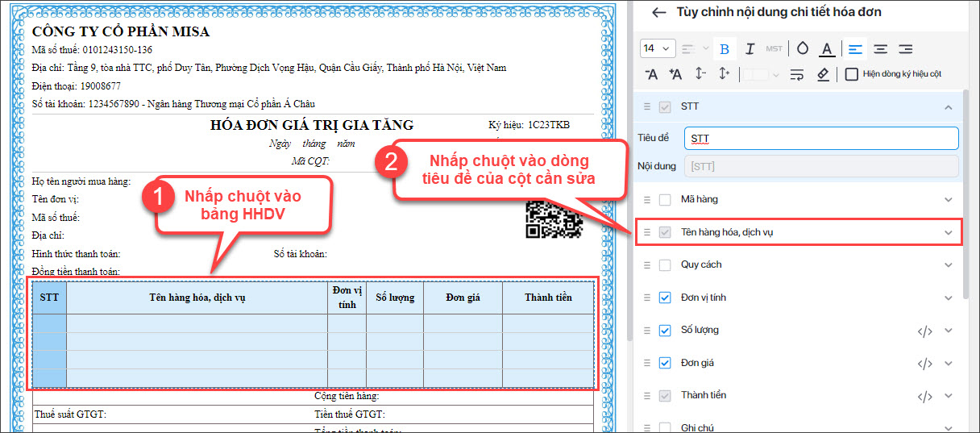Toggle bold text formatting
The image size is (980, 433).
[x=725, y=49]
